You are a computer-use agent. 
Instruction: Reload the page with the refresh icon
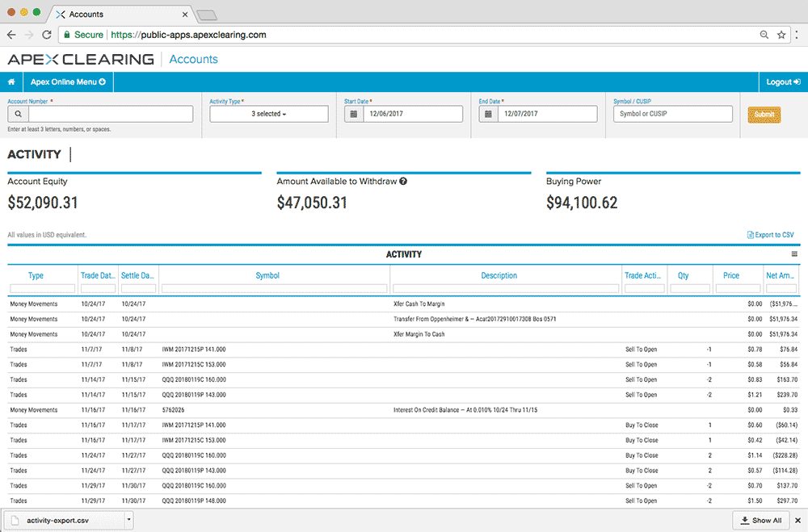(47, 35)
